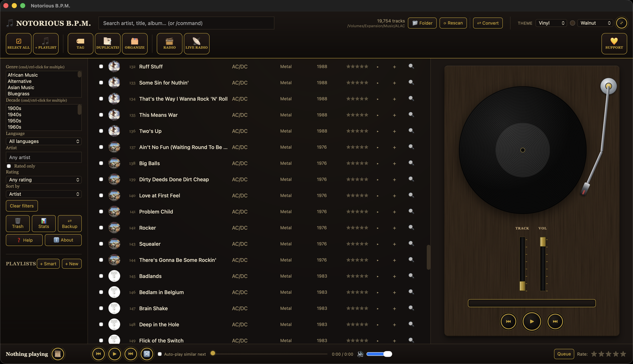Click the Folder button
This screenshot has width=633, height=364.
click(x=422, y=23)
